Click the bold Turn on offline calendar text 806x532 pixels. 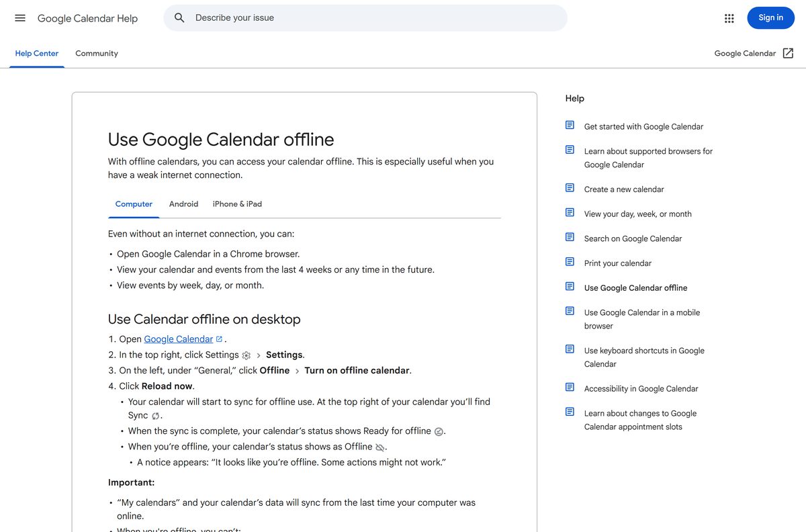click(x=357, y=371)
